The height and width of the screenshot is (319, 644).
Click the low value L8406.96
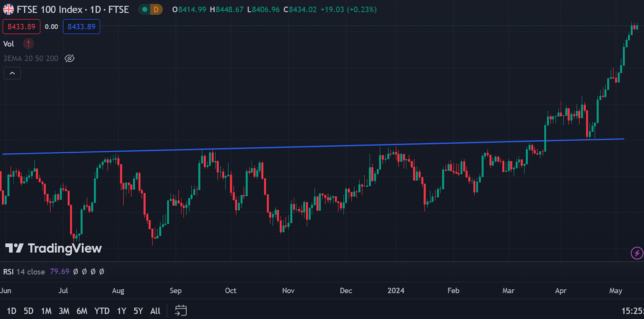(263, 9)
